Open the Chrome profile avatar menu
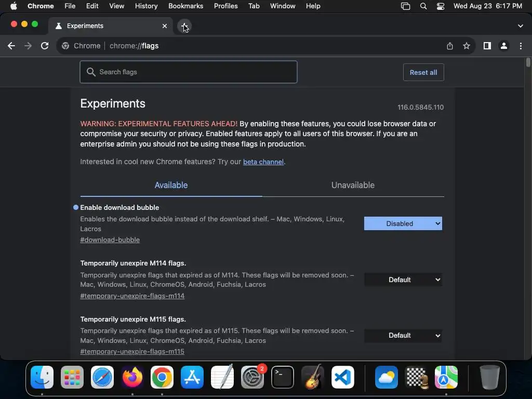The width and height of the screenshot is (532, 399). (x=504, y=46)
